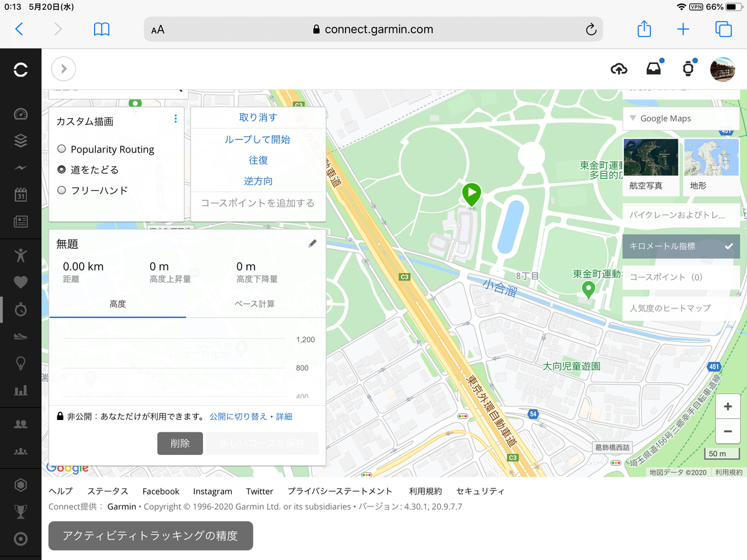Expand the sidebar with arrow button
This screenshot has width=747, height=560.
(x=63, y=69)
